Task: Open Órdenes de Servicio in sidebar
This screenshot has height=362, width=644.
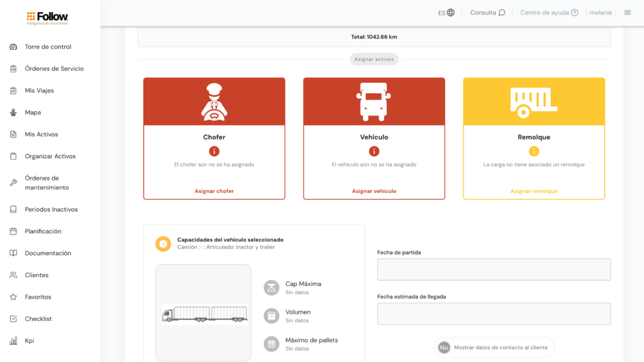Action: [x=54, y=69]
